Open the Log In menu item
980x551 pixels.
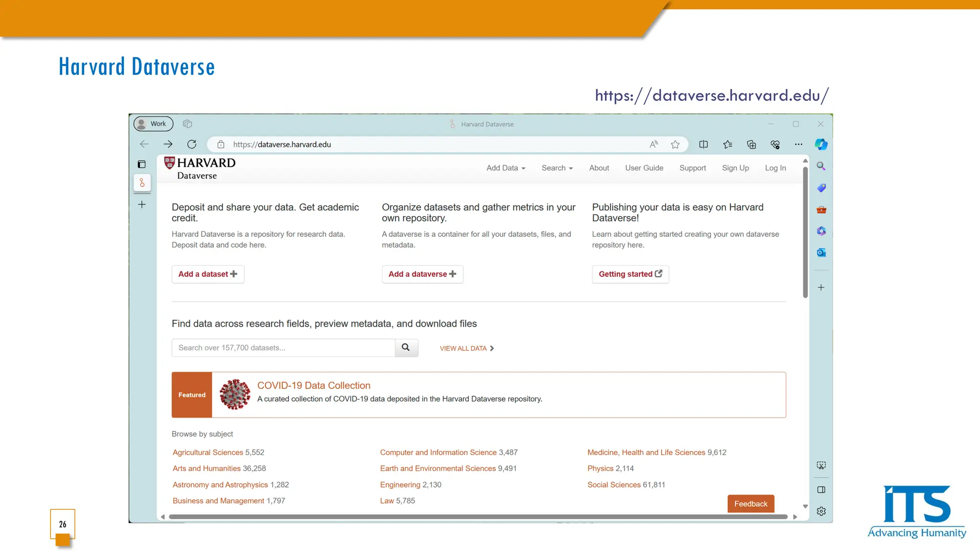coord(775,168)
